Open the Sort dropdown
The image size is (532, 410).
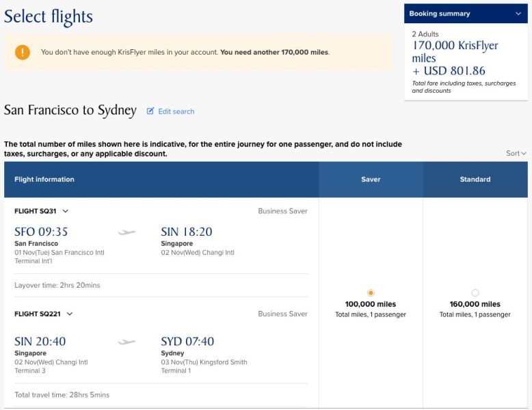coord(516,154)
